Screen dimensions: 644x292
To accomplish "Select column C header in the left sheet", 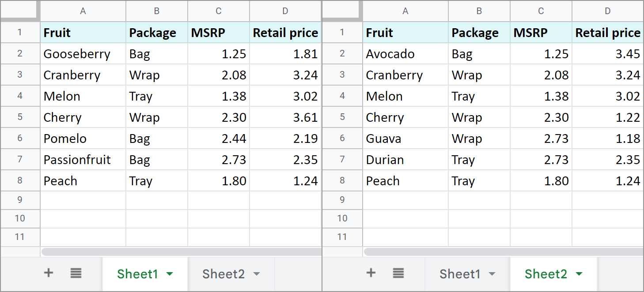I will tap(219, 11).
